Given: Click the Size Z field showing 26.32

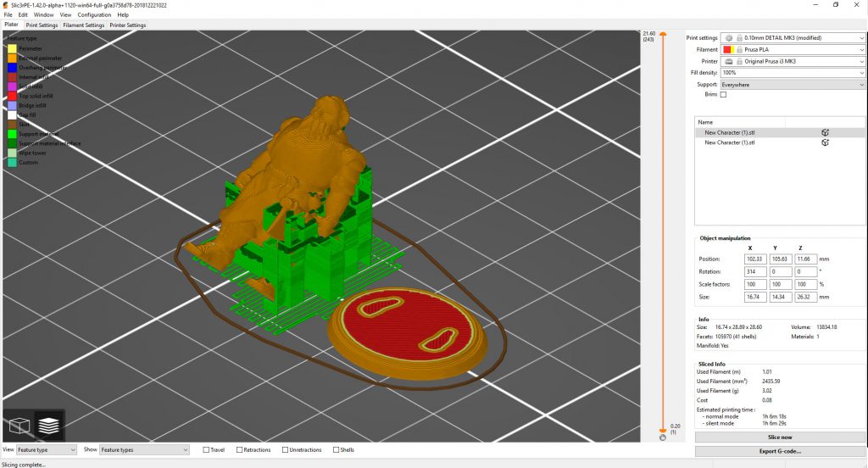Looking at the screenshot, I should 805,298.
